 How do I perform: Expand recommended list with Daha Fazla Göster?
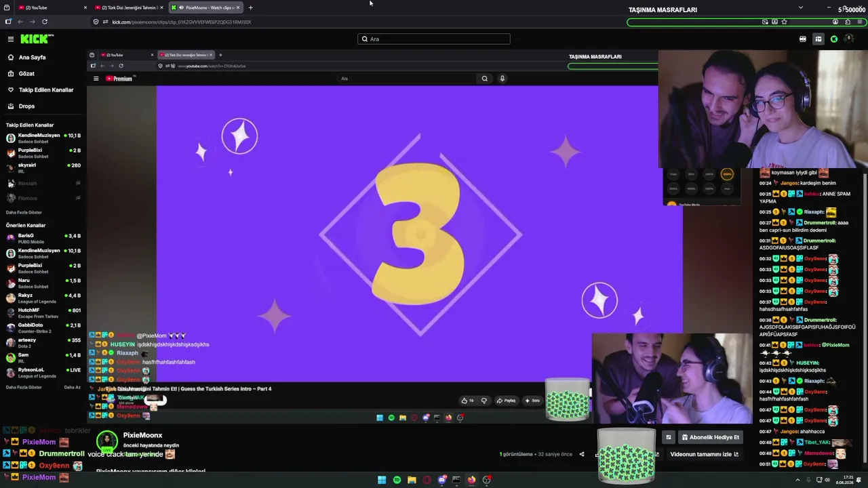pos(24,387)
